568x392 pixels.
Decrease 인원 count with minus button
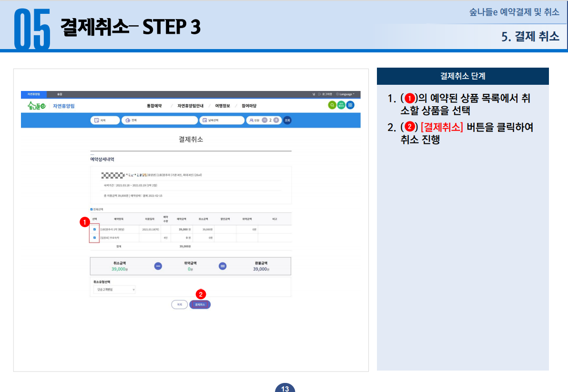(264, 120)
